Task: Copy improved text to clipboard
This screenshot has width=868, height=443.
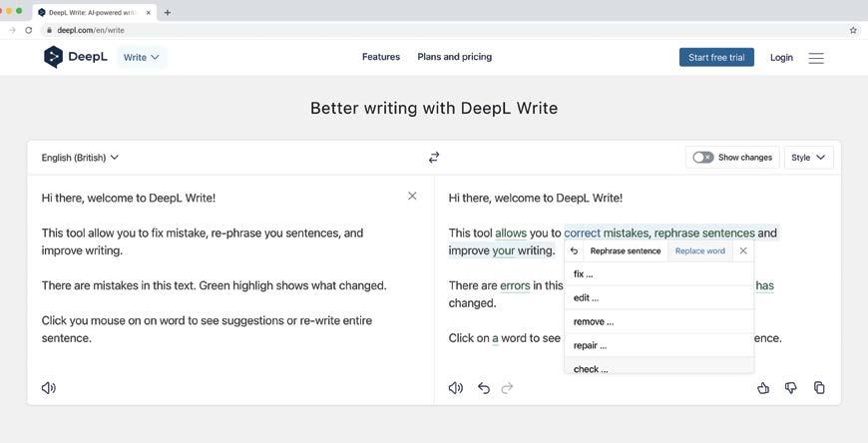Action: click(x=819, y=387)
